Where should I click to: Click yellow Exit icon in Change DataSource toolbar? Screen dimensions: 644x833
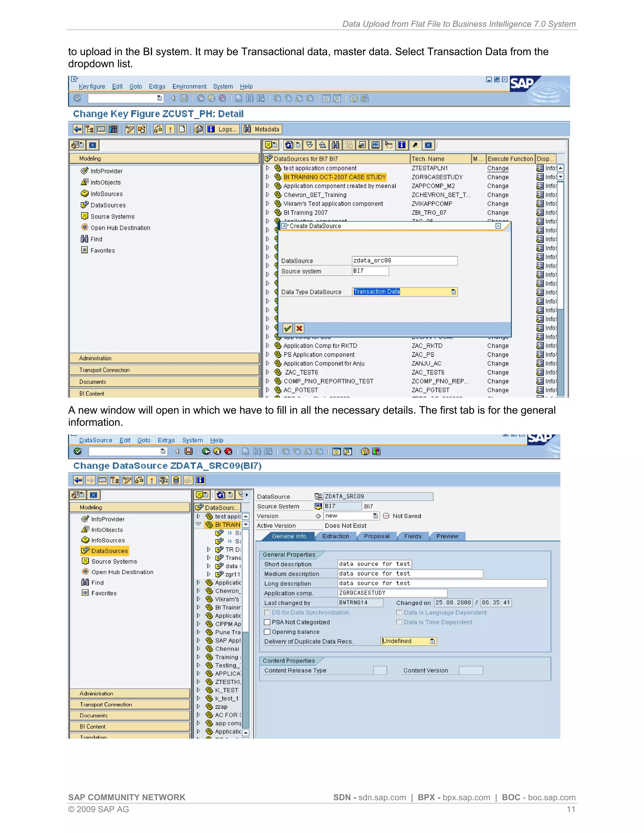(x=217, y=451)
